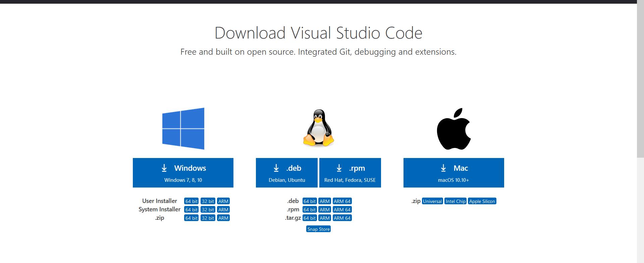Select User Installer 64 bit for Windows
The height and width of the screenshot is (263, 644).
coord(192,201)
